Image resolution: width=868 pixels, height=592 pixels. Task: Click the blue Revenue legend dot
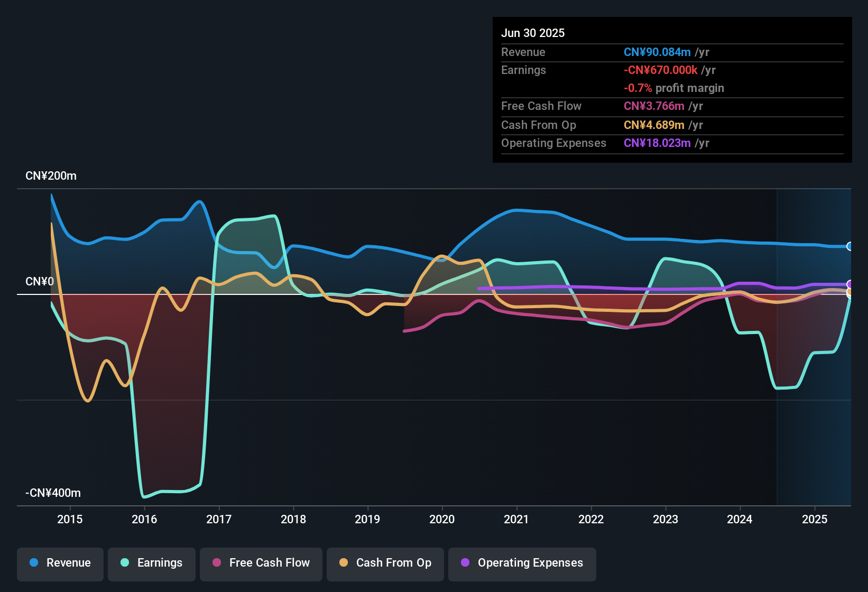pos(34,563)
